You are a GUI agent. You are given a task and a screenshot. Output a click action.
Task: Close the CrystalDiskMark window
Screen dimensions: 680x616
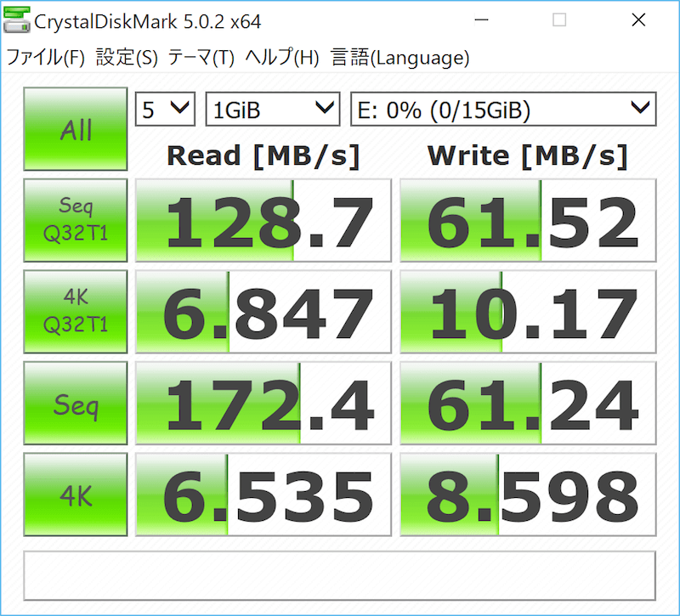click(x=638, y=20)
